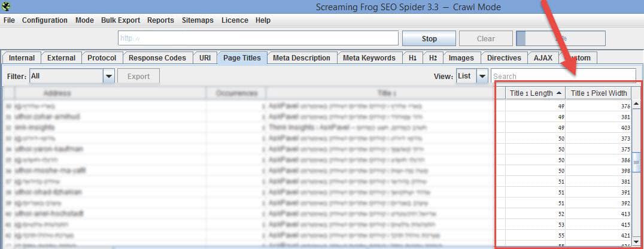
Task: Sort by the Address column header
Action: click(110, 93)
